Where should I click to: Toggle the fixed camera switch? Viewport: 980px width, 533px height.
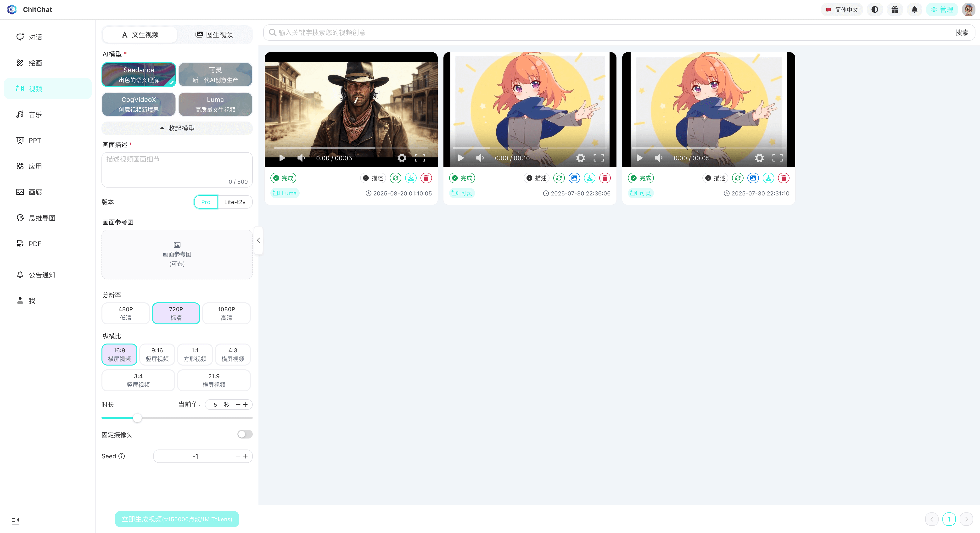pyautogui.click(x=245, y=434)
